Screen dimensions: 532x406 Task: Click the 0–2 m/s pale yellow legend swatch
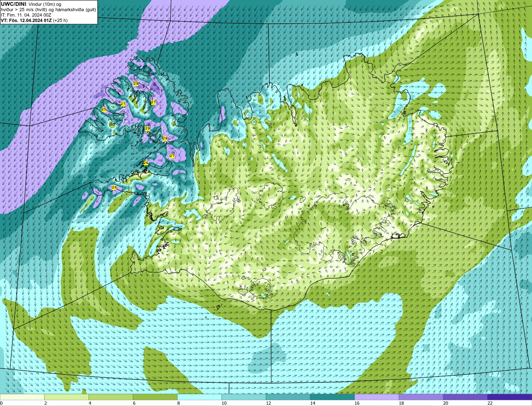(x=22, y=397)
